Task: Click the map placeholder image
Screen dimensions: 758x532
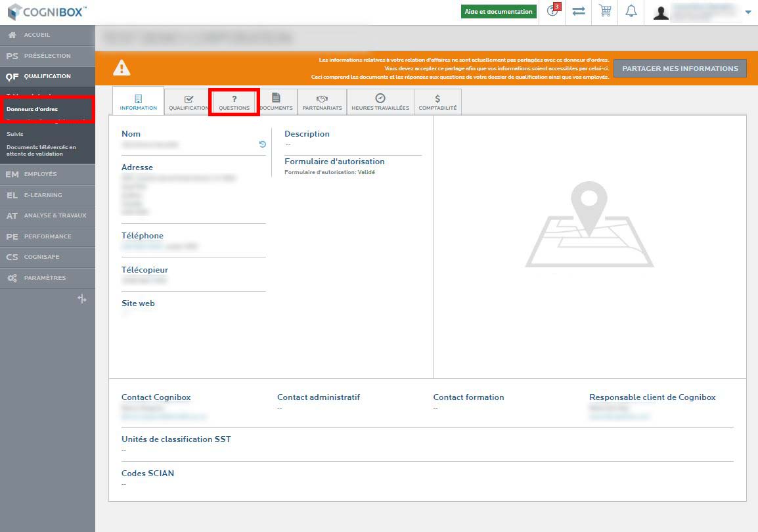Action: pyautogui.click(x=589, y=225)
